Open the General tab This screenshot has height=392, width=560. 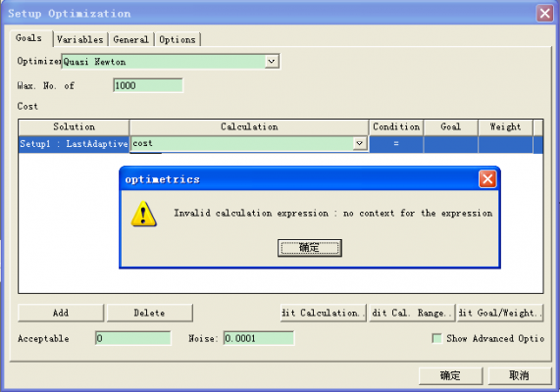130,39
